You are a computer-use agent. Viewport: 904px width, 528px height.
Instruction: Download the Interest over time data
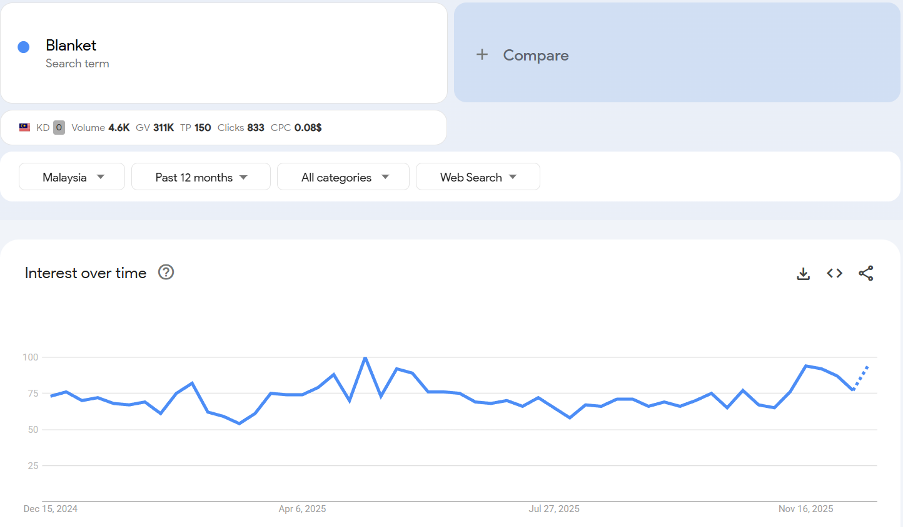point(803,274)
